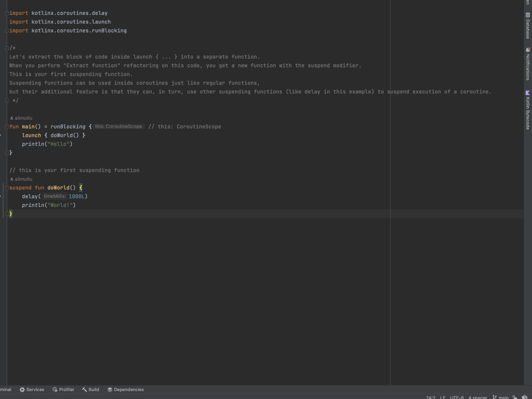Click the highlighted opening brace of doWorld
The image size is (532, 399).
tap(81, 188)
